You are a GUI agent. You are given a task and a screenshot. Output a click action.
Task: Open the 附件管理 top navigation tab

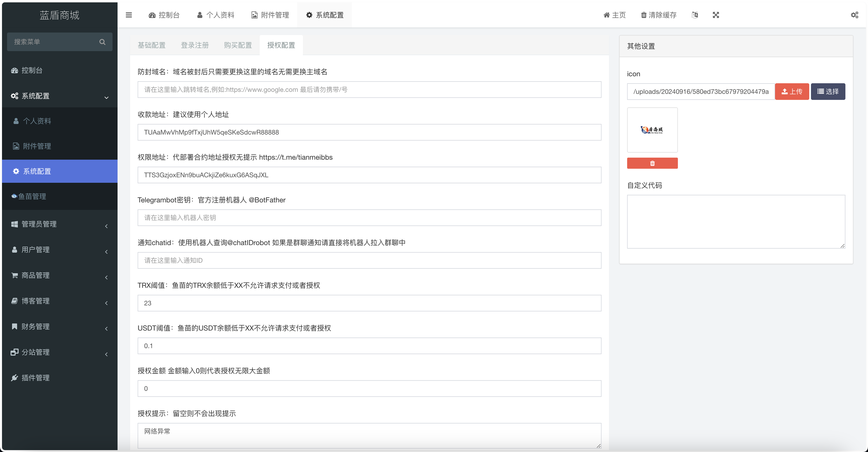point(270,15)
